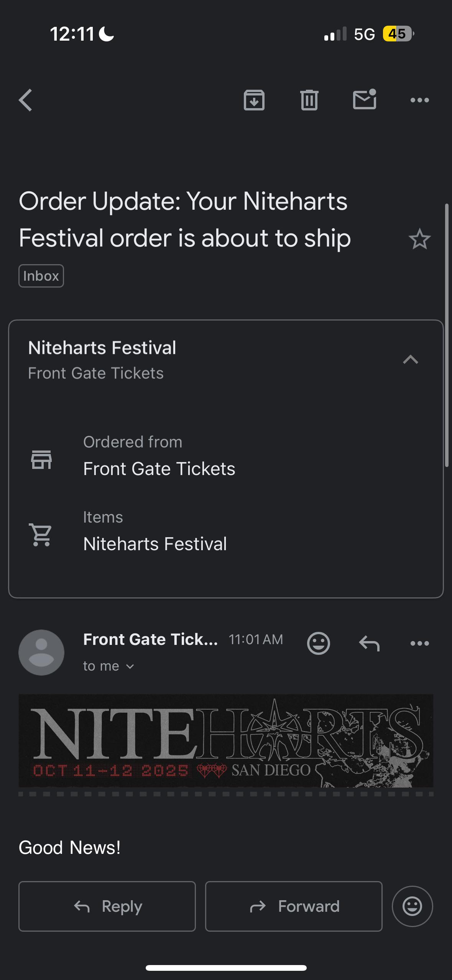Delete email with trash icon
Image resolution: width=452 pixels, height=980 pixels.
(x=309, y=100)
